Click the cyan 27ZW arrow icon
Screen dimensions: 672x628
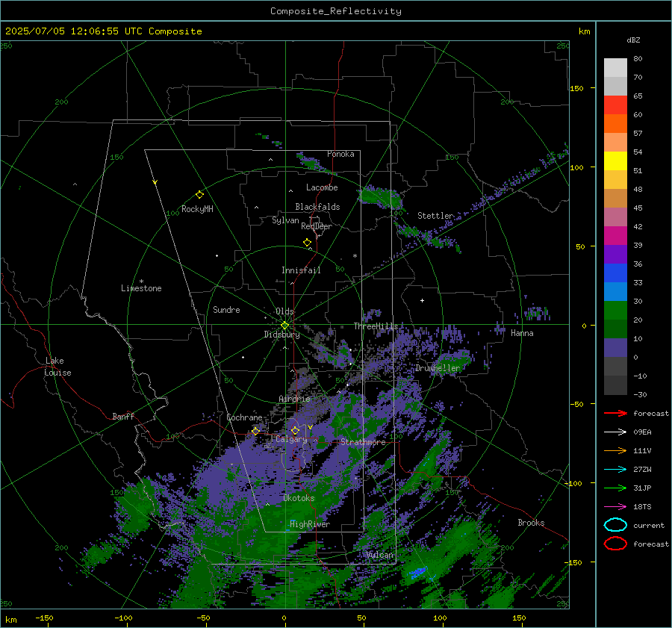point(615,470)
